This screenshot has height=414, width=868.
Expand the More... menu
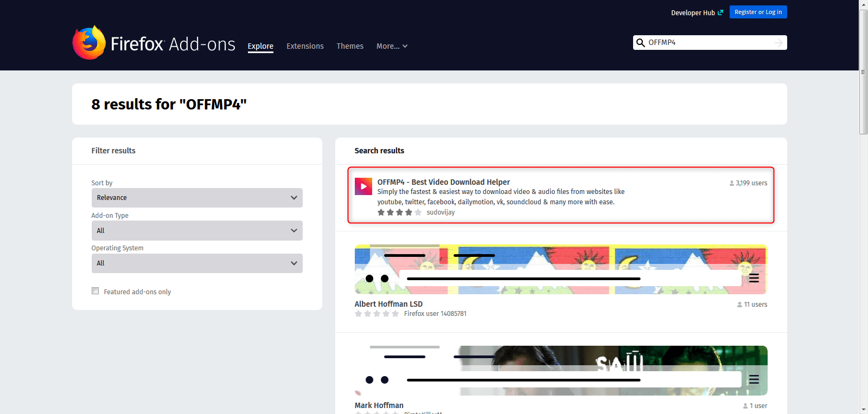392,46
